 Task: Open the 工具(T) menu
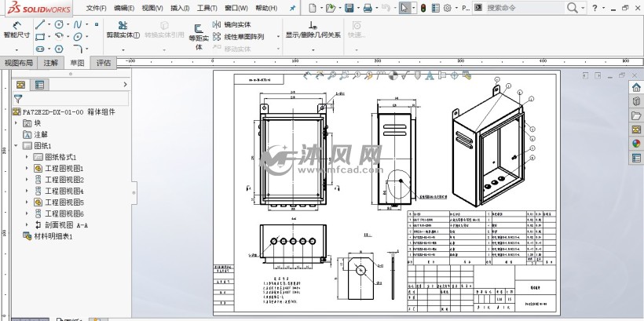click(207, 8)
